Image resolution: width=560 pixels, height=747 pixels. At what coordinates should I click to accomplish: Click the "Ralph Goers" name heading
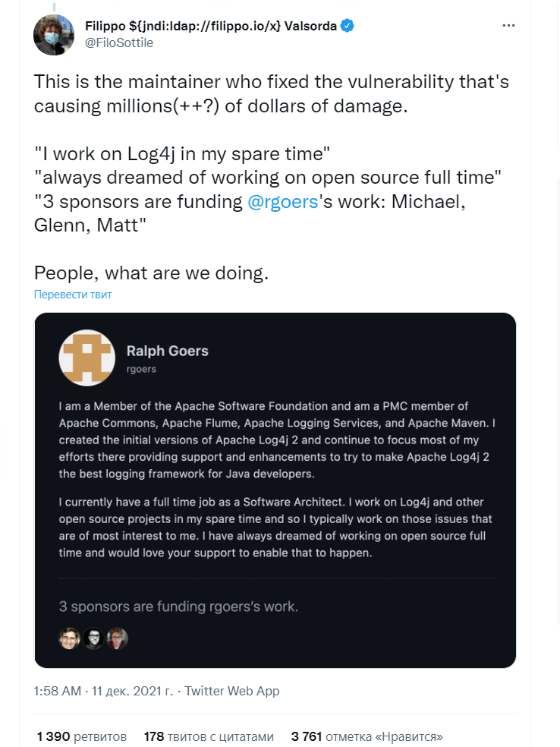(167, 351)
